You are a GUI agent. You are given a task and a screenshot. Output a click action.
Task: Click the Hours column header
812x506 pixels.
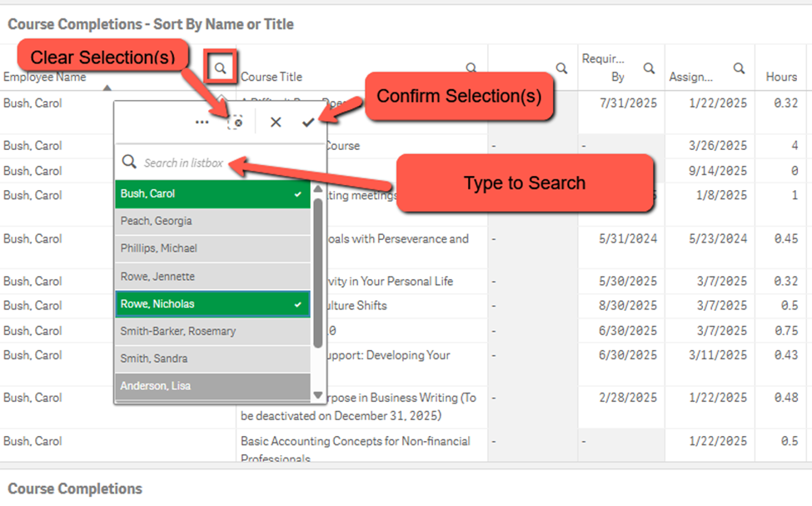click(781, 77)
